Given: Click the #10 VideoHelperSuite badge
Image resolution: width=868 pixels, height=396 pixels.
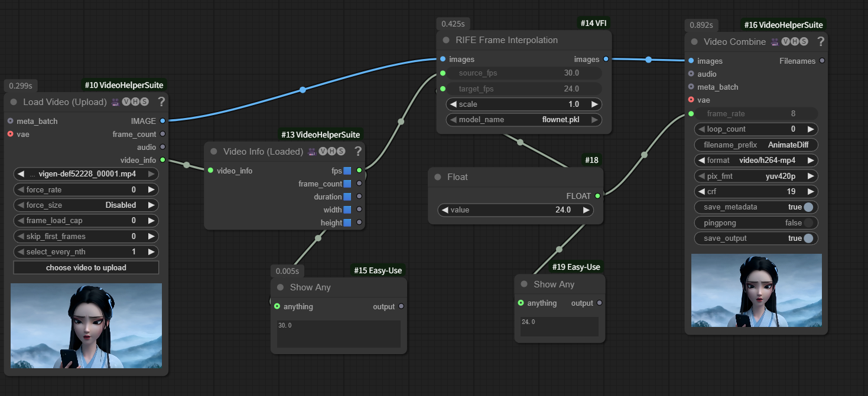Looking at the screenshot, I should tap(124, 85).
